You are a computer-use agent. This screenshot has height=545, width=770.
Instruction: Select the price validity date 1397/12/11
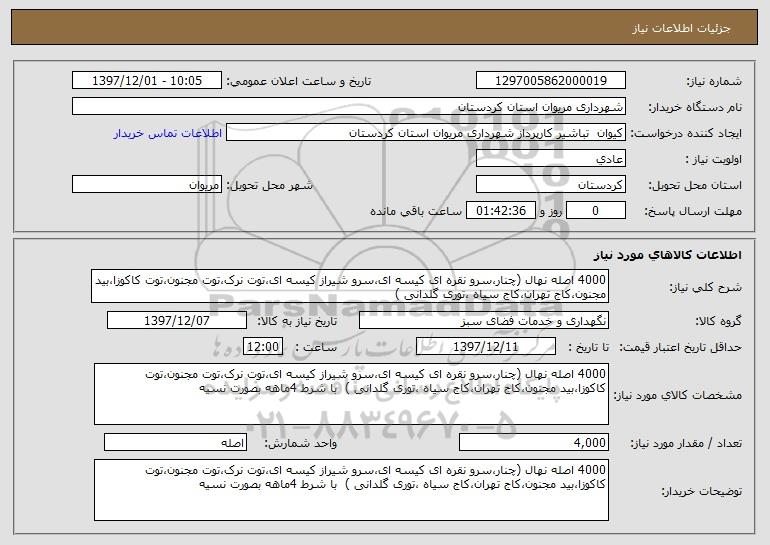(x=486, y=346)
